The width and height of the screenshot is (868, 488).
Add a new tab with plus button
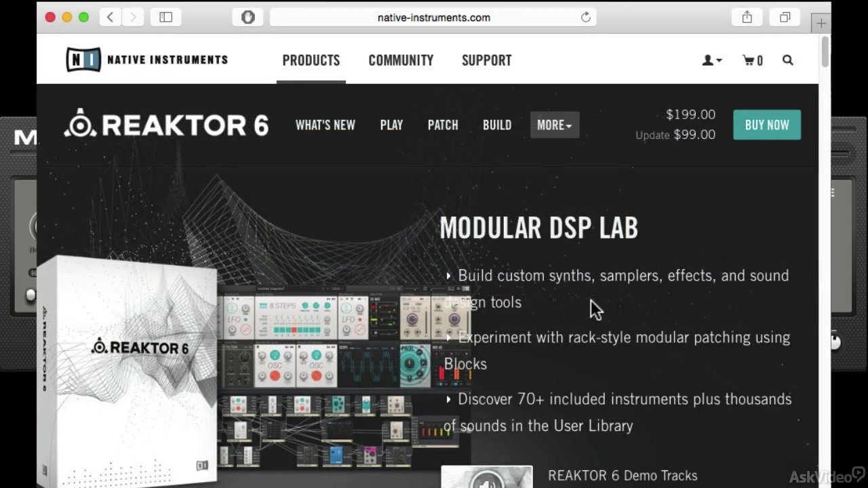[821, 24]
